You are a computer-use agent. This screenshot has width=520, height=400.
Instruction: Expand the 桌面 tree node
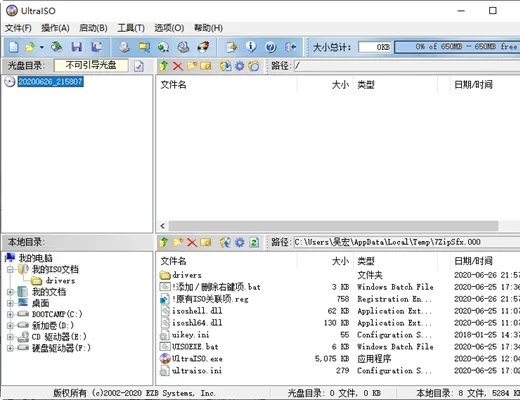click(x=10, y=303)
